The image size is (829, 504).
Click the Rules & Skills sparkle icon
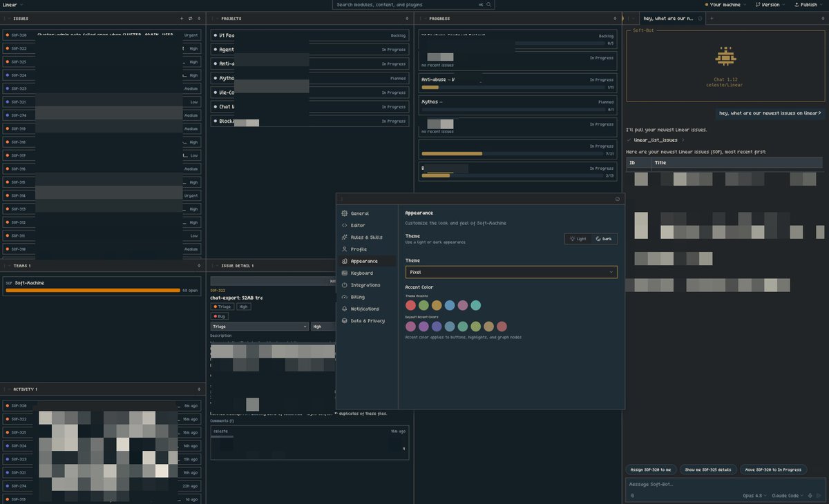[x=344, y=237]
